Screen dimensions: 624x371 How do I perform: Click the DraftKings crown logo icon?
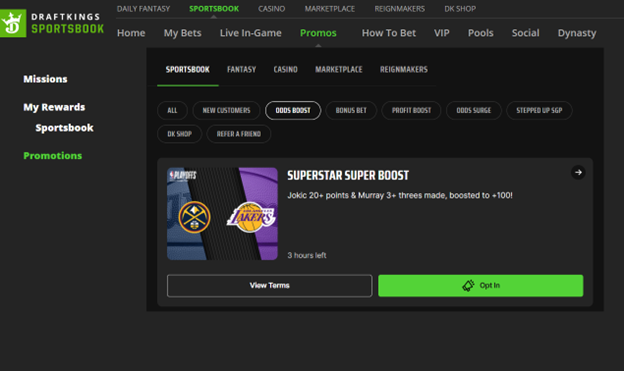pos(13,23)
